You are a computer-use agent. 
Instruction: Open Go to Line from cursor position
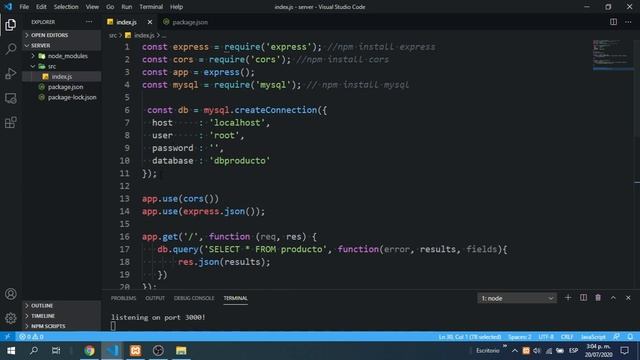[x=470, y=337]
